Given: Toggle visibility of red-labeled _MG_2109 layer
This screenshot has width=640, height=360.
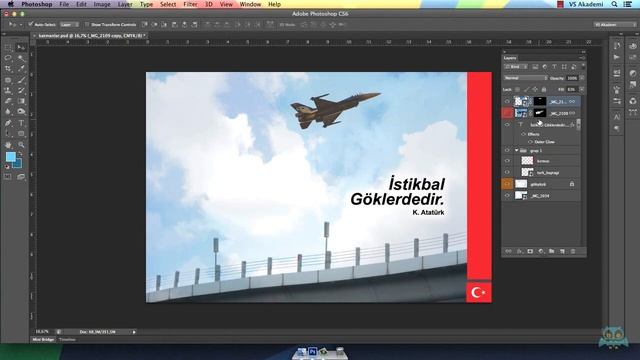Looking at the screenshot, I should pyautogui.click(x=507, y=113).
